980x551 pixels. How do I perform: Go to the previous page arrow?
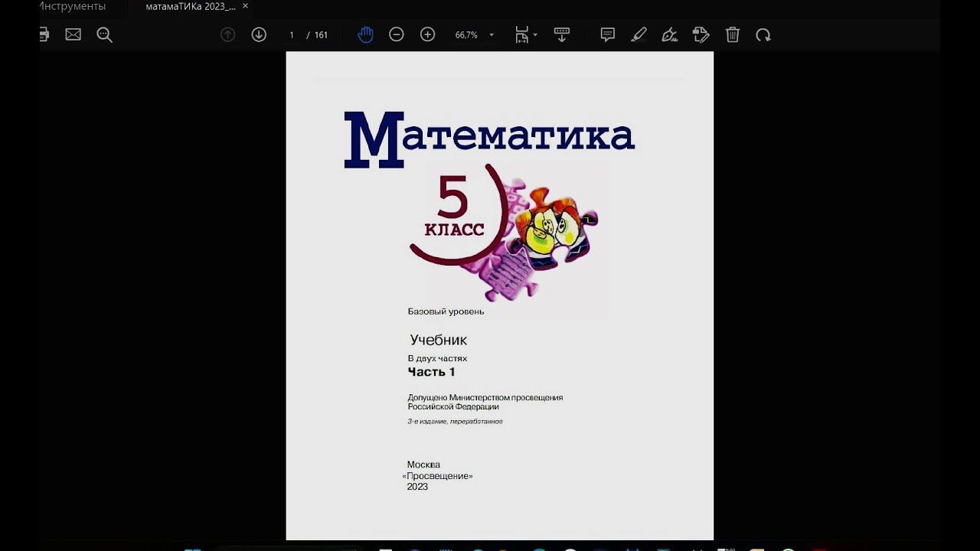pyautogui.click(x=227, y=34)
